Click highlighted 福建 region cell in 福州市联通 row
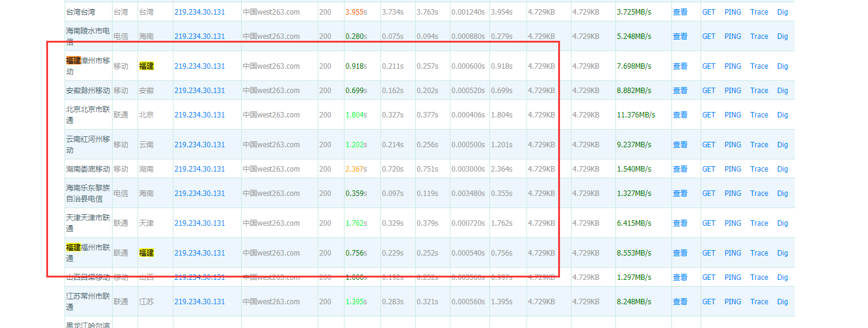The image size is (868, 328). [x=146, y=253]
